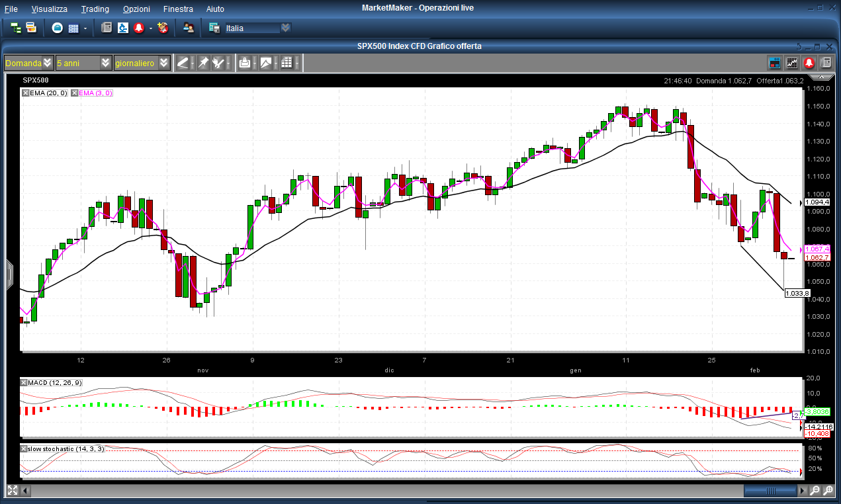The image size is (841, 504).
Task: Open the price chart icon at top right
Action: (x=791, y=63)
